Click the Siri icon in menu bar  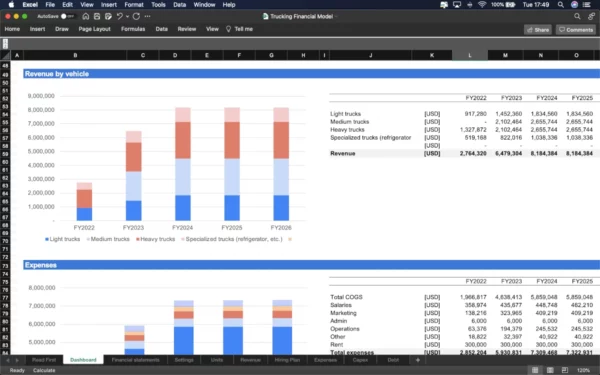click(574, 5)
